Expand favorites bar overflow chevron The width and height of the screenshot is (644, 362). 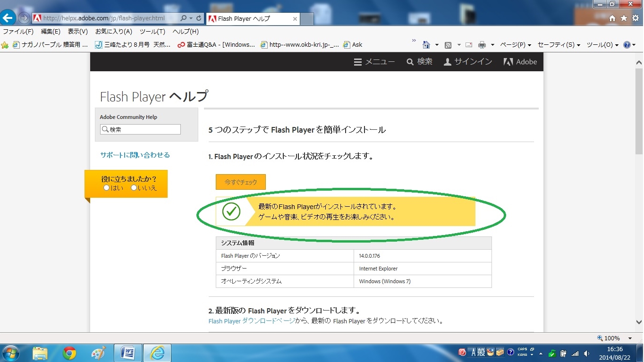[x=414, y=41]
